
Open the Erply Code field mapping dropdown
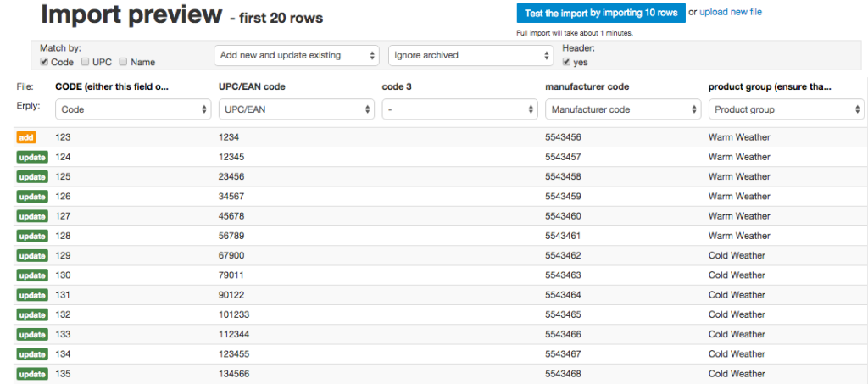133,109
